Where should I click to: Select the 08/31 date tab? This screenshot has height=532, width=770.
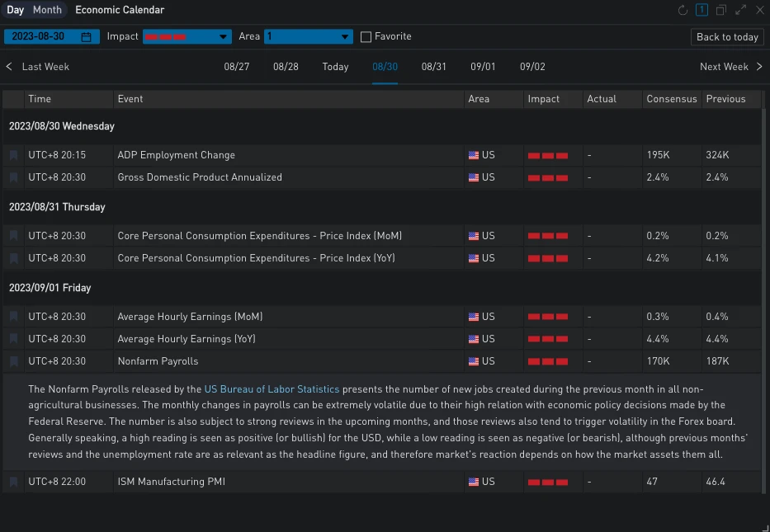(x=433, y=67)
